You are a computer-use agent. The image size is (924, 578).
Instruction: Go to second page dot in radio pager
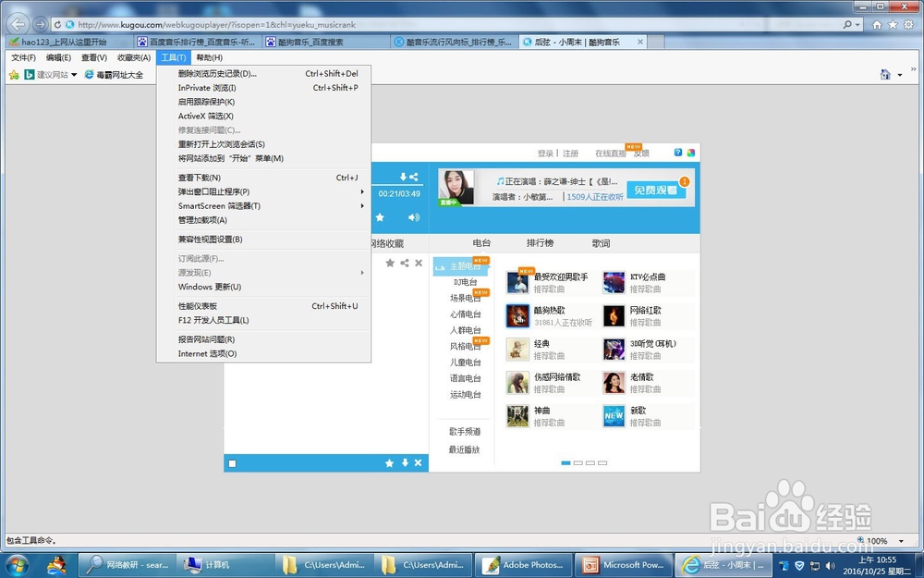pos(578,463)
